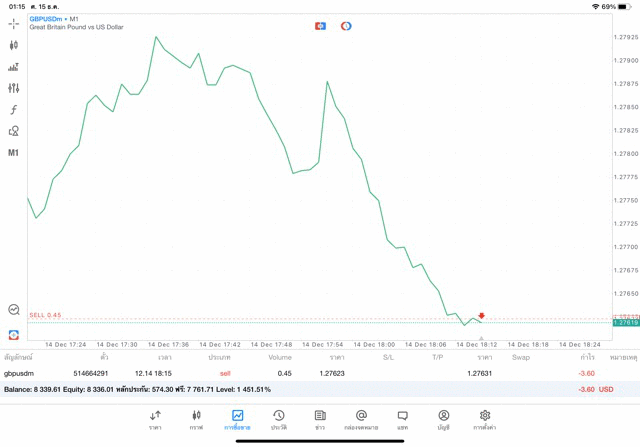The image size is (640, 447).
Task: Click the circular red-blue icon at chart top
Action: (x=346, y=26)
